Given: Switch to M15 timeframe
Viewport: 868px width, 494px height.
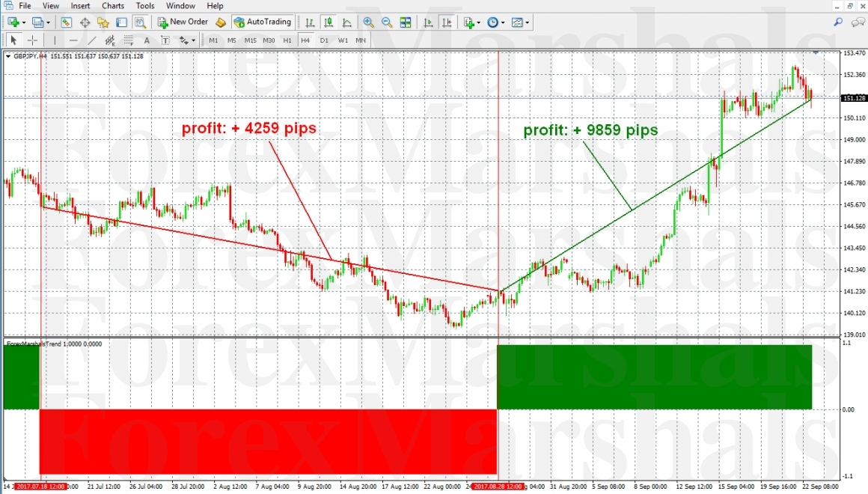Looking at the screenshot, I should click(250, 40).
